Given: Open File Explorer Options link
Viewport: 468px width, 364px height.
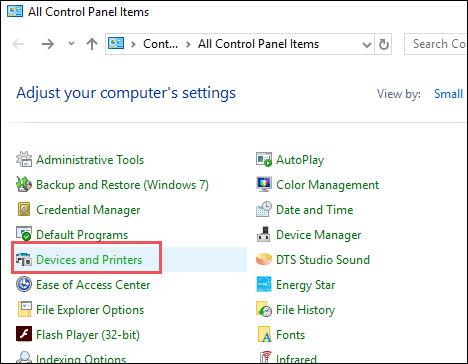Looking at the screenshot, I should click(x=90, y=310).
